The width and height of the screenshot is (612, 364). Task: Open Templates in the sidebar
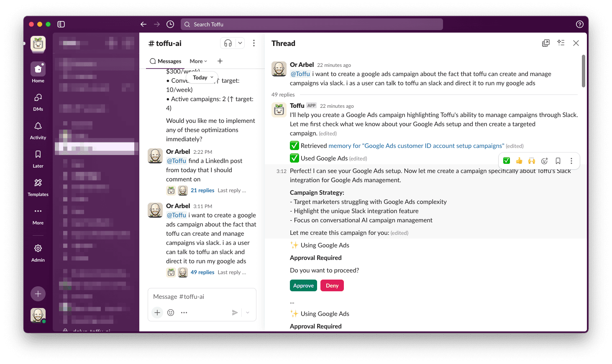click(x=38, y=187)
